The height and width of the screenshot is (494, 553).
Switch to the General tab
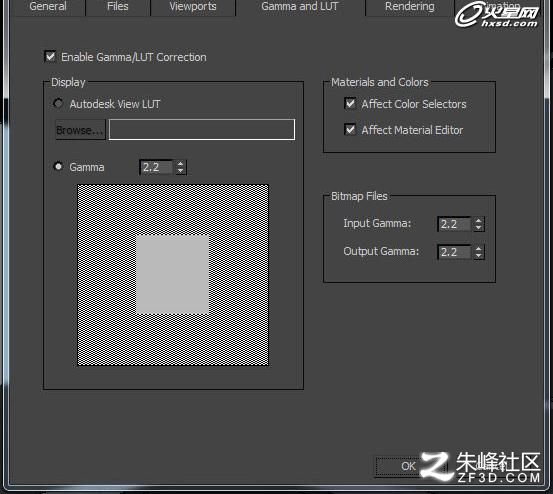click(48, 6)
